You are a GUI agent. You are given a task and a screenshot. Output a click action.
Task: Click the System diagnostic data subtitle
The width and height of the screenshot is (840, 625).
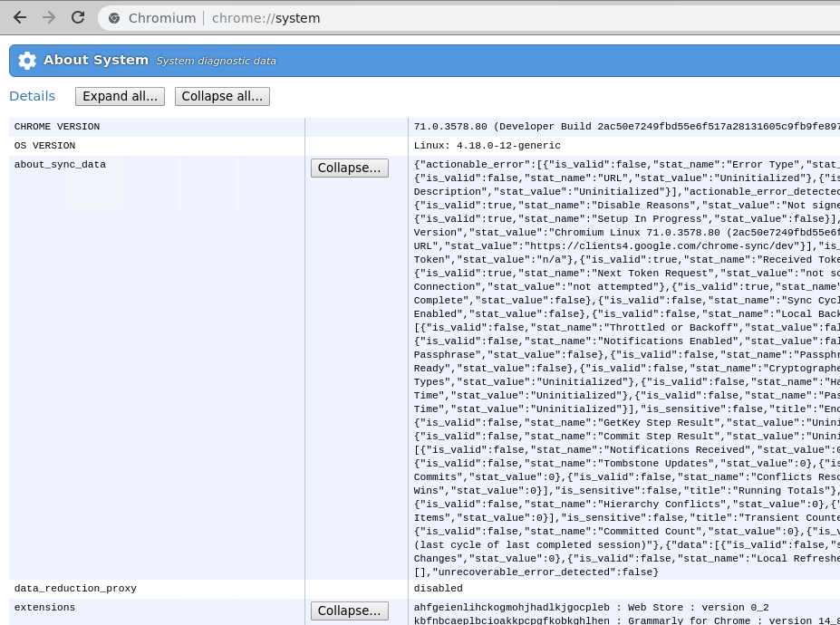[x=217, y=61]
